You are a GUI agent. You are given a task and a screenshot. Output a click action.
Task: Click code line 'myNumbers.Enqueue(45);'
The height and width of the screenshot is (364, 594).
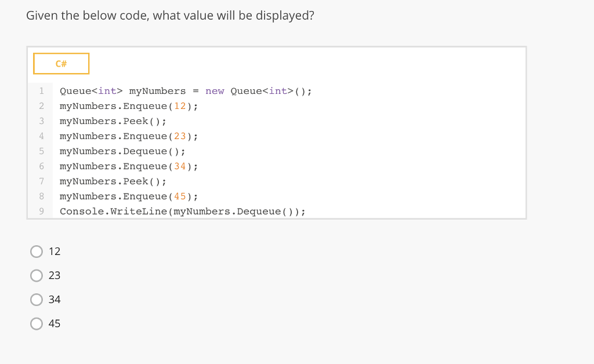click(129, 196)
